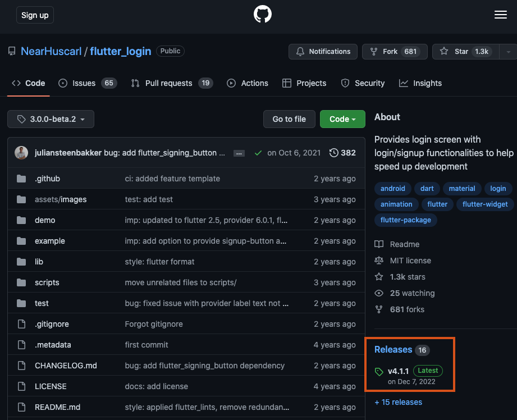Go to the Projects tab
Screen dimensions: 517x420
pyautogui.click(x=304, y=83)
